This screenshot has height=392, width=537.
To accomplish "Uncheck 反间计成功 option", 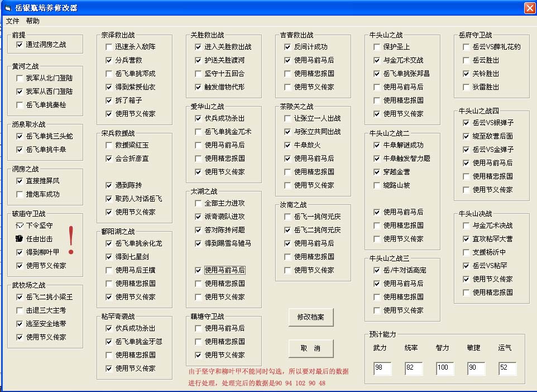I will [x=287, y=46].
